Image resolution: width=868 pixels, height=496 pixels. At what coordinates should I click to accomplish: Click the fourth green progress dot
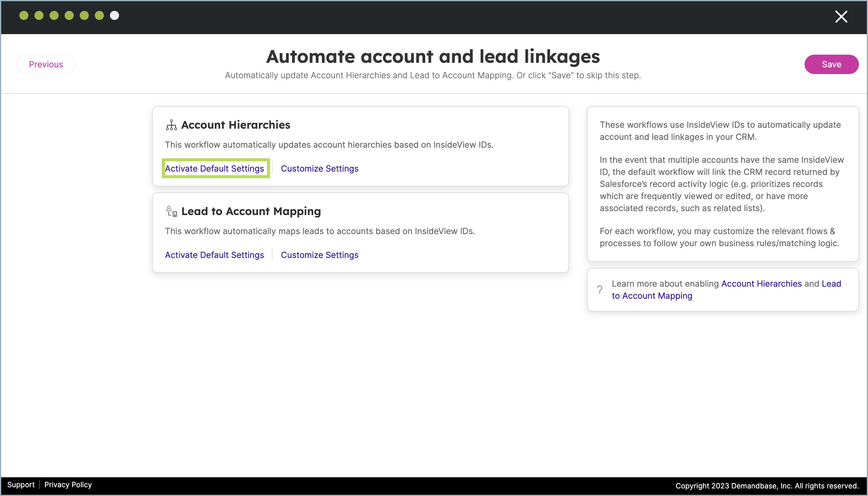click(69, 15)
